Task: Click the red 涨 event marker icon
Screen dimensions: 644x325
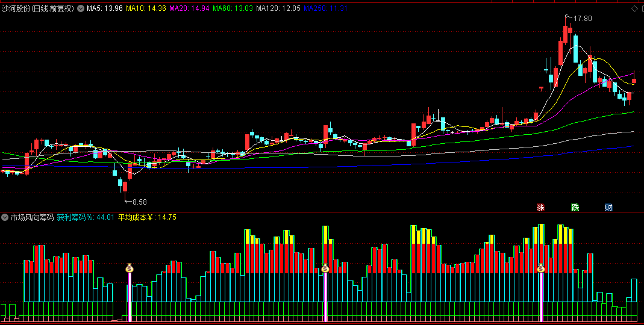Action: pos(540,207)
